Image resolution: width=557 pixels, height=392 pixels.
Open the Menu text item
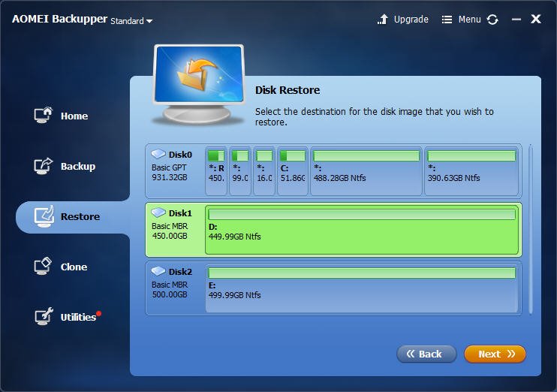tap(470, 20)
